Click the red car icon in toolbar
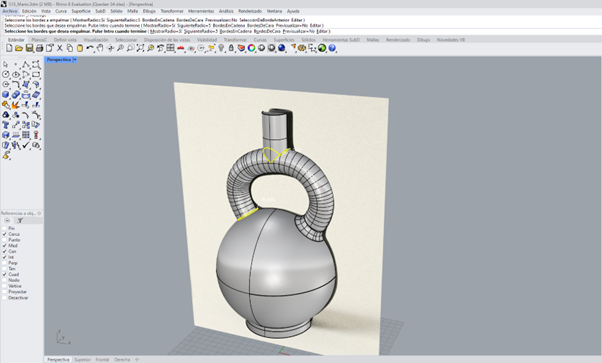This screenshot has height=363, width=602. pyautogui.click(x=180, y=48)
